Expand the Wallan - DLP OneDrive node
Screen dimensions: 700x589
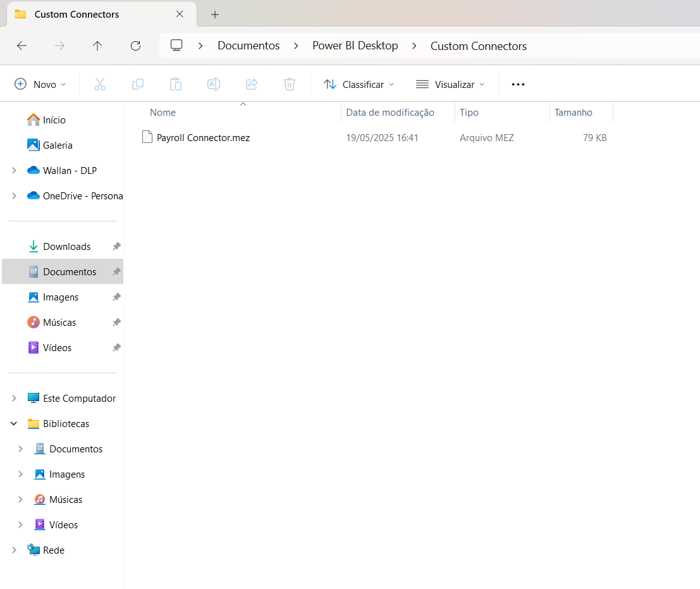pyautogui.click(x=14, y=171)
